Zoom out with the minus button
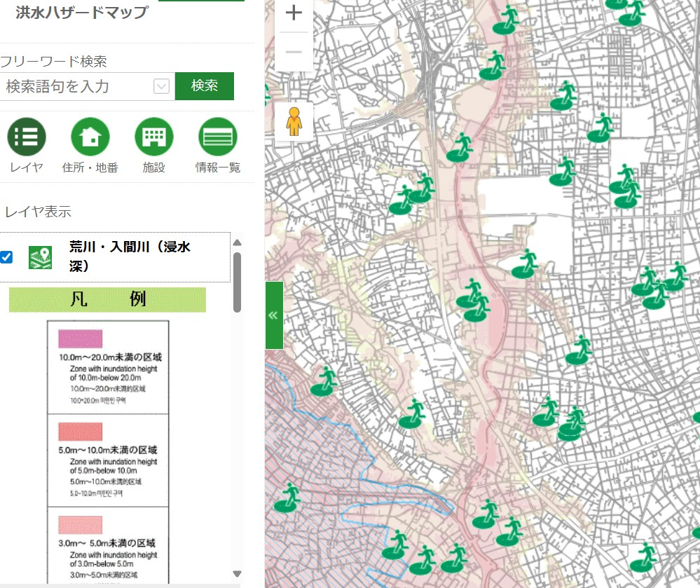 [x=294, y=53]
